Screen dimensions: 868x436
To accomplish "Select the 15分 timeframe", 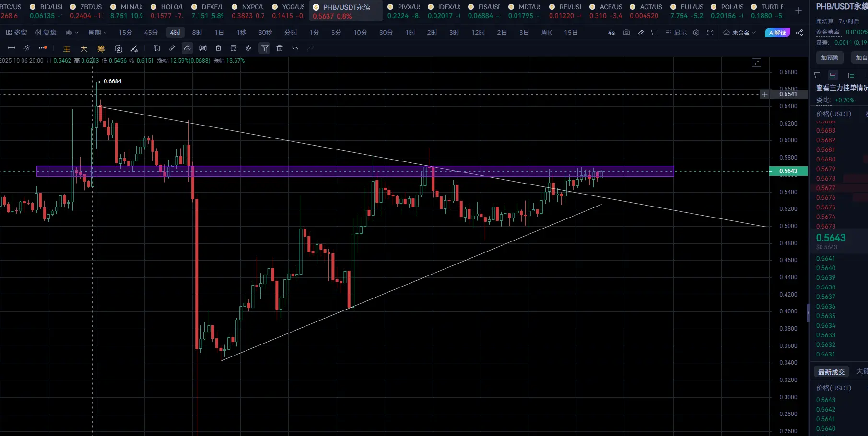I will [125, 33].
